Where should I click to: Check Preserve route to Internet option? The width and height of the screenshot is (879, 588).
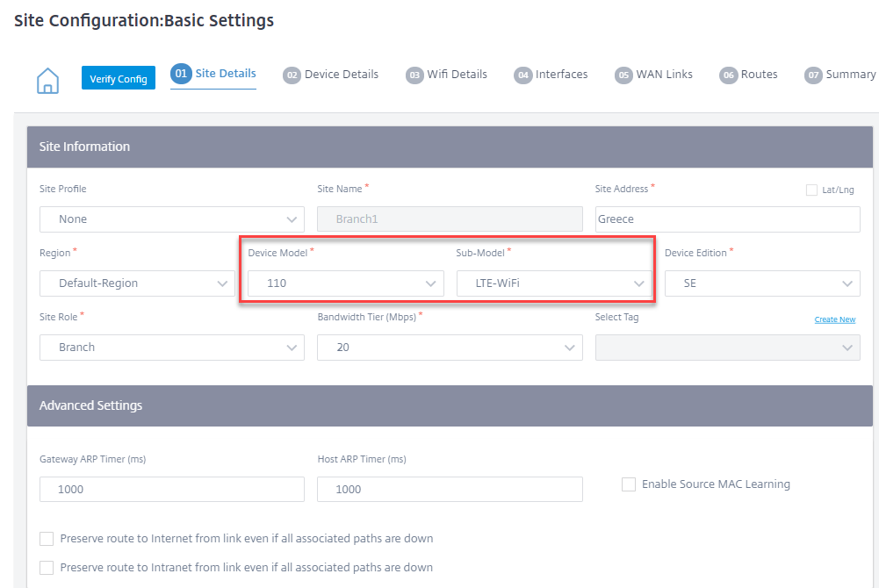pyautogui.click(x=47, y=539)
